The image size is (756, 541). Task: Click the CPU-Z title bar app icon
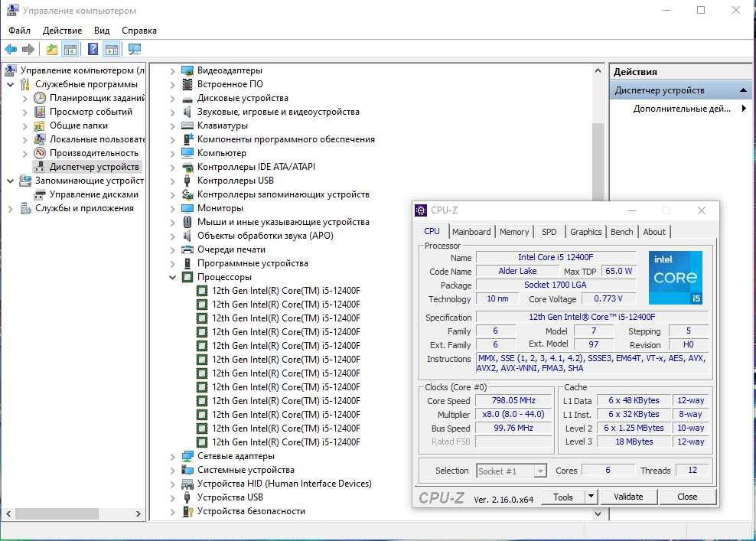coord(420,210)
